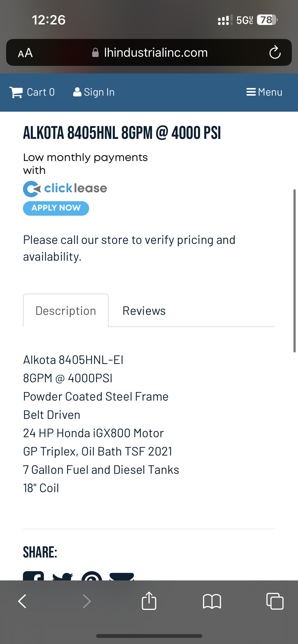
Task: Open the shopping cart icon
Action: pos(16,92)
